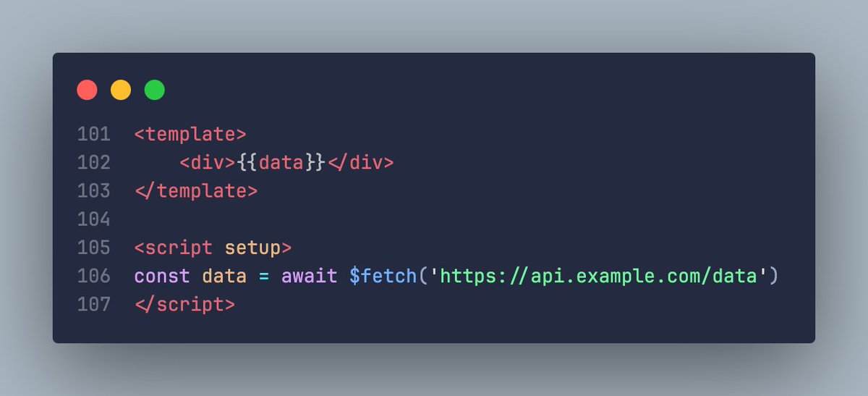Click line number 105
The width and height of the screenshot is (868, 396).
[x=94, y=247]
